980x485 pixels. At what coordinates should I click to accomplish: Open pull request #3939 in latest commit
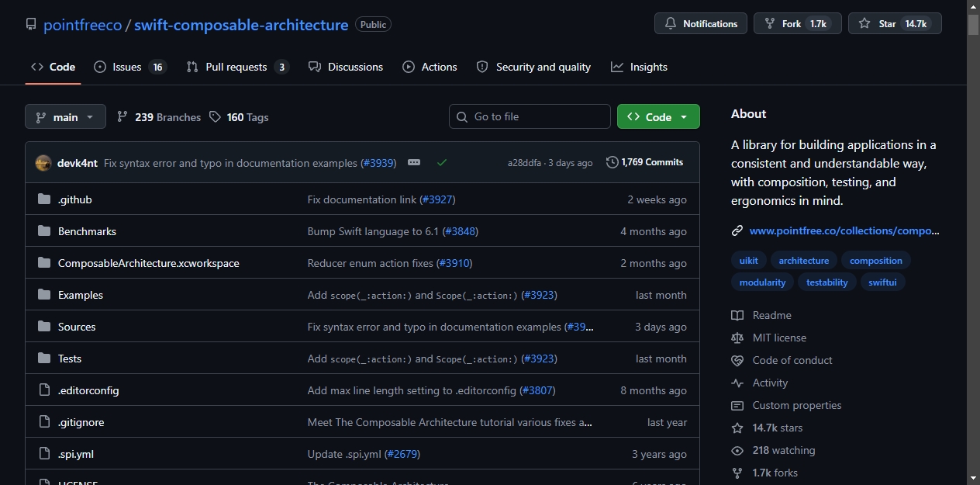point(378,163)
